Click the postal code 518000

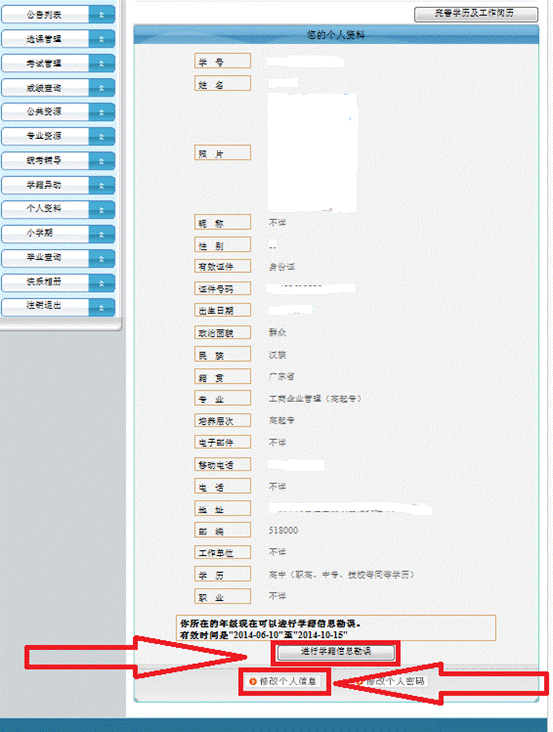(283, 530)
